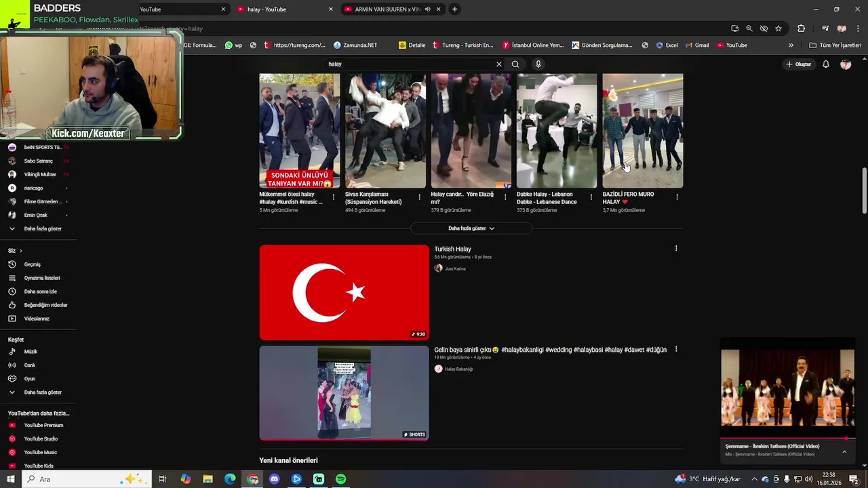Open the Sabo Satranç subscription channel
Image resolution: width=868 pixels, height=488 pixels.
pos(38,161)
